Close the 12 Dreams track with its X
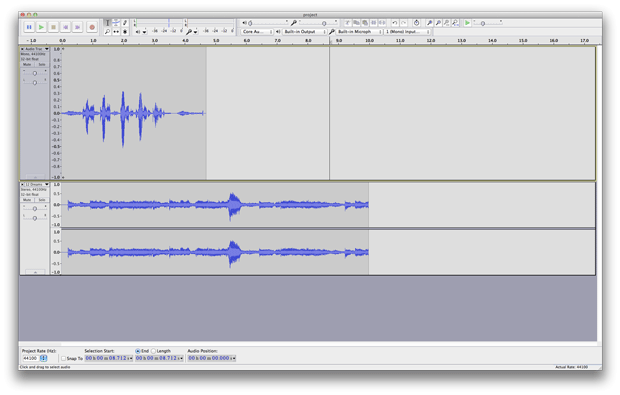This screenshot has width=620, height=395. click(22, 185)
